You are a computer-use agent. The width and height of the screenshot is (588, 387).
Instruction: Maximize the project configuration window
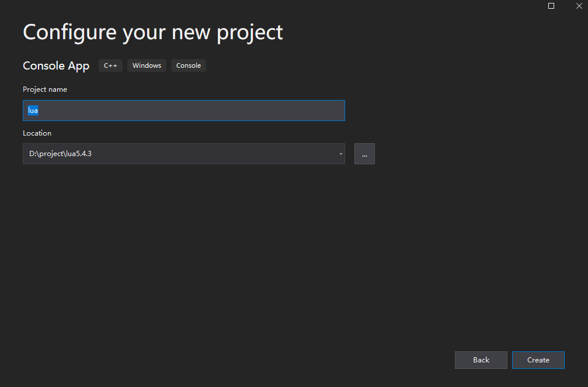pos(551,6)
